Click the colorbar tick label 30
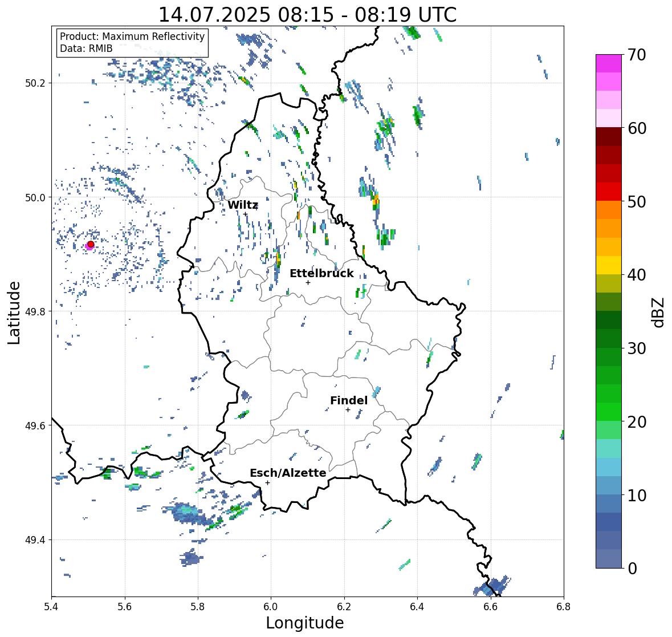The width and height of the screenshot is (672, 637). [x=637, y=348]
